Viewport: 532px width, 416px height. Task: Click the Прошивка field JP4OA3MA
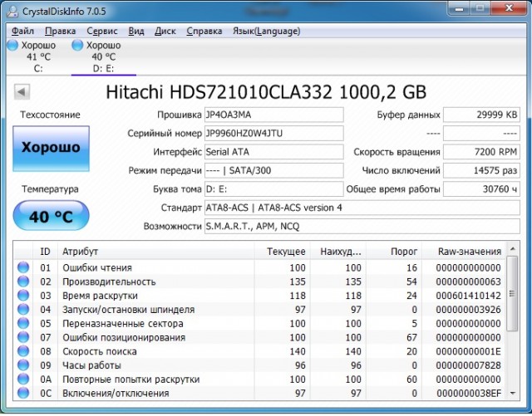coord(273,115)
